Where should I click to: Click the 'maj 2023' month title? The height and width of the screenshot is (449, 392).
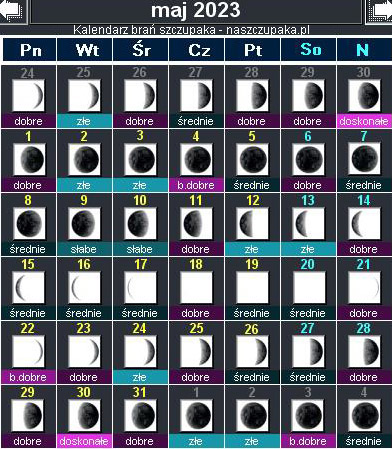click(196, 10)
